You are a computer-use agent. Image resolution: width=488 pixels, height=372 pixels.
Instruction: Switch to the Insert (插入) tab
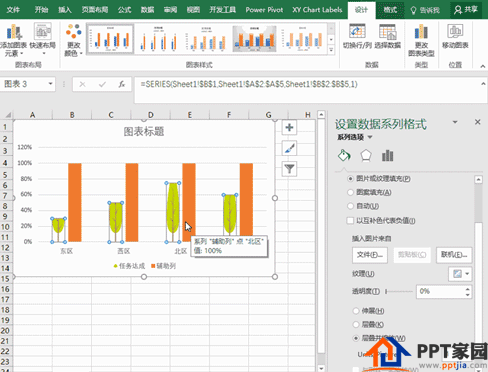click(x=65, y=10)
